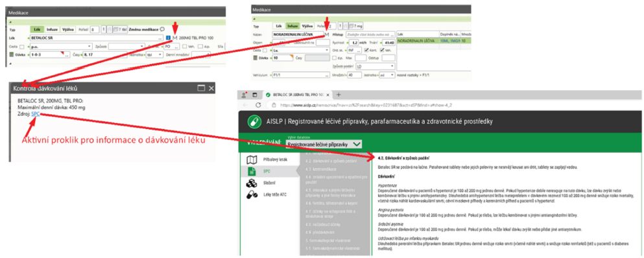Collapse the green section triangle in left Medikace window
The width and height of the screenshot is (644, 258).
[10, 22]
